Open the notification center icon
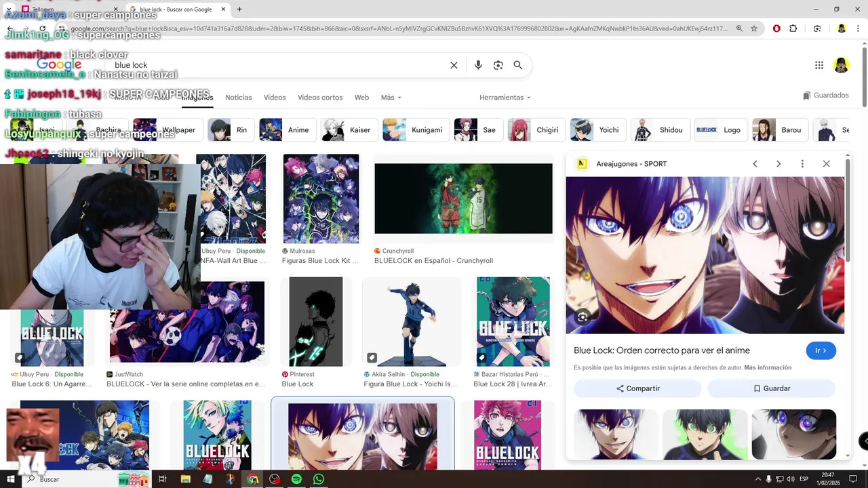868x488 pixels. [854, 479]
